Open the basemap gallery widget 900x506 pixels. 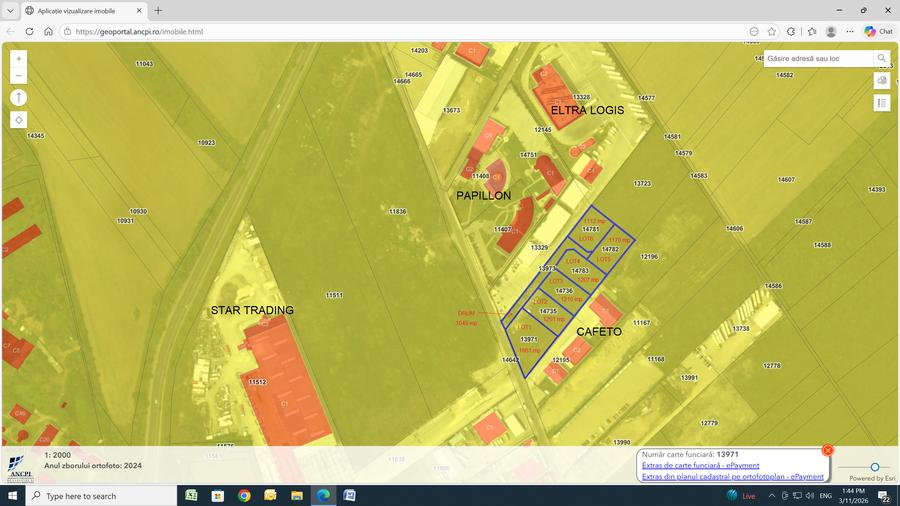[x=881, y=81]
